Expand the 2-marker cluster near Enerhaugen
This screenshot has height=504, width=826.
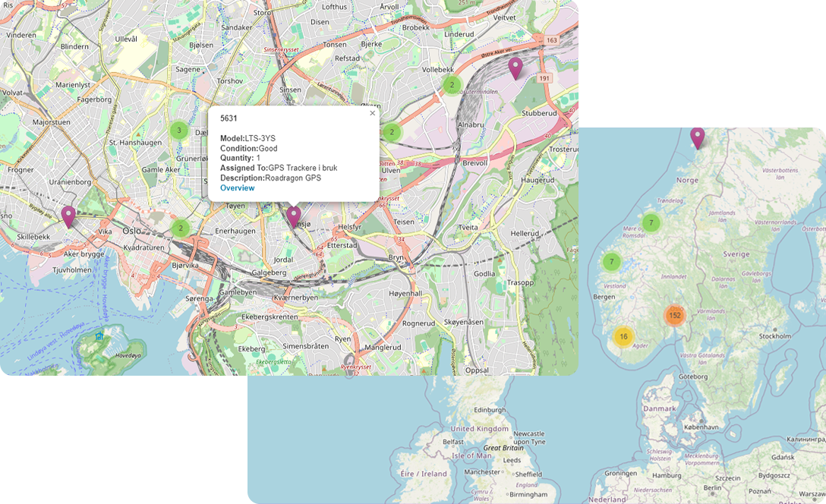[180, 228]
